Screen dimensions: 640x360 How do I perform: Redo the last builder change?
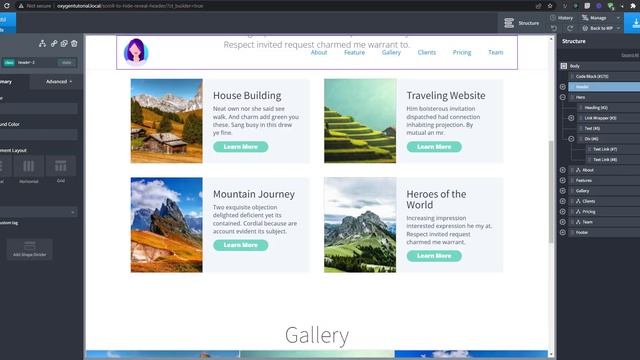(x=570, y=28)
